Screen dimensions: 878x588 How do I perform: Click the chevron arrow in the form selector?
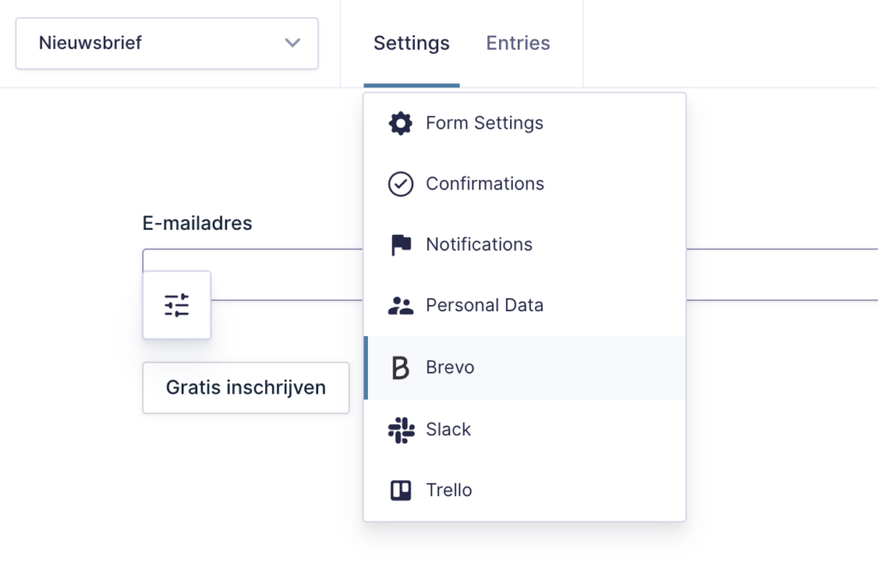click(x=292, y=43)
